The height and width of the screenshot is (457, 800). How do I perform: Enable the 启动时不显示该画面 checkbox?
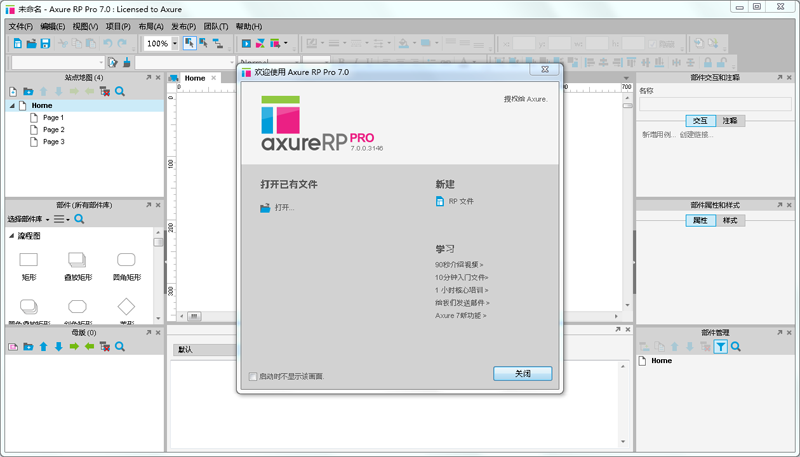coord(253,377)
